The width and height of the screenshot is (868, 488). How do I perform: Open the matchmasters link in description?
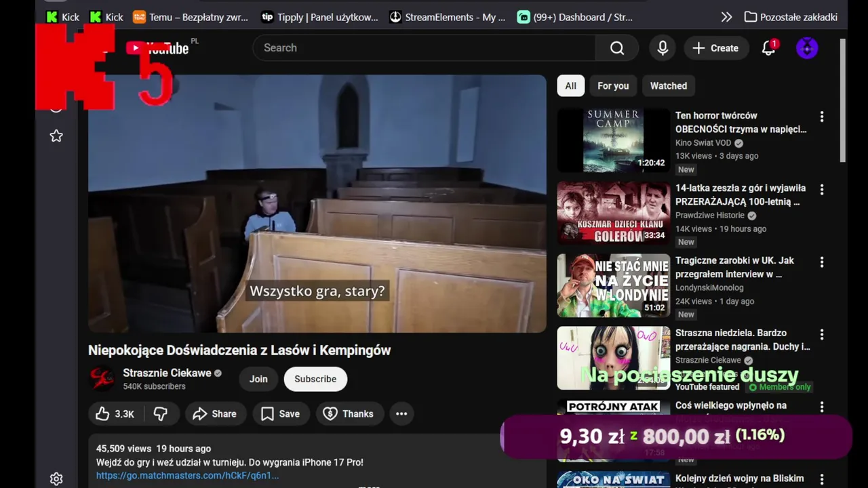pos(187,475)
